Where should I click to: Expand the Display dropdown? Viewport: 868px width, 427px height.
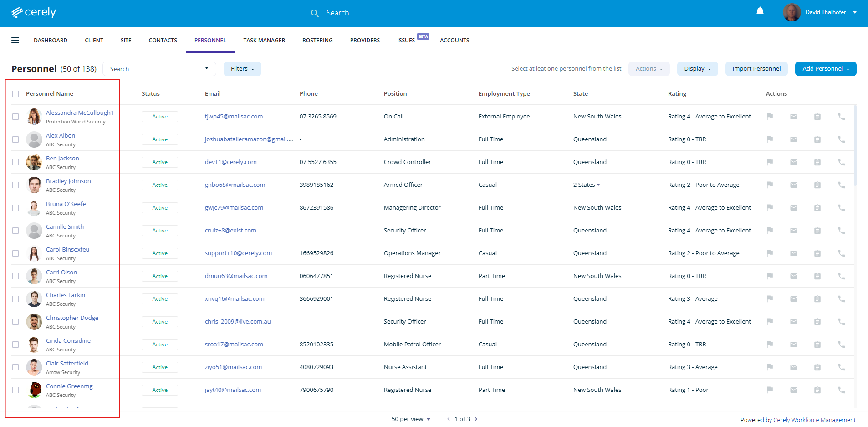[x=697, y=69]
